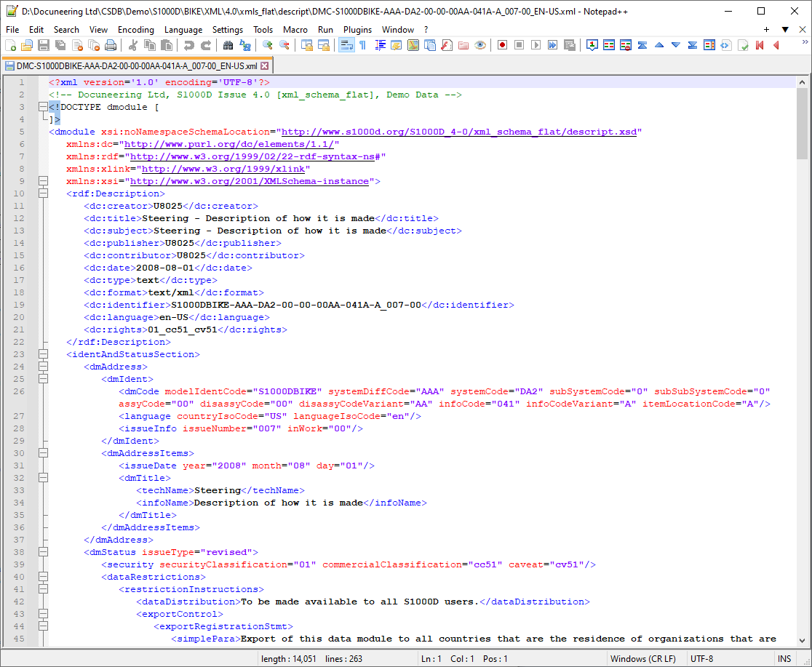Close the DMC-S1000DBIKE document tab
This screenshot has height=667, width=812.
[265, 65]
